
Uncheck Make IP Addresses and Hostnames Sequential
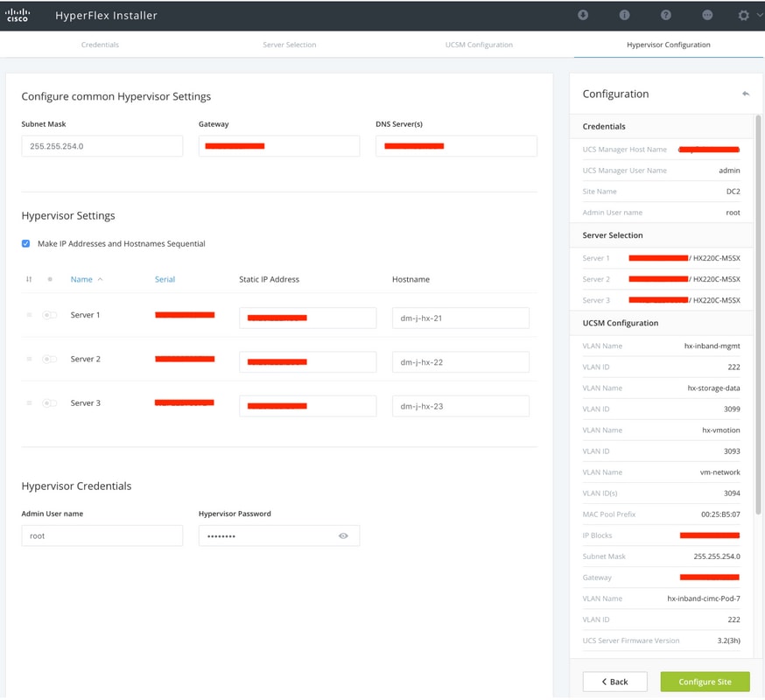click(26, 243)
